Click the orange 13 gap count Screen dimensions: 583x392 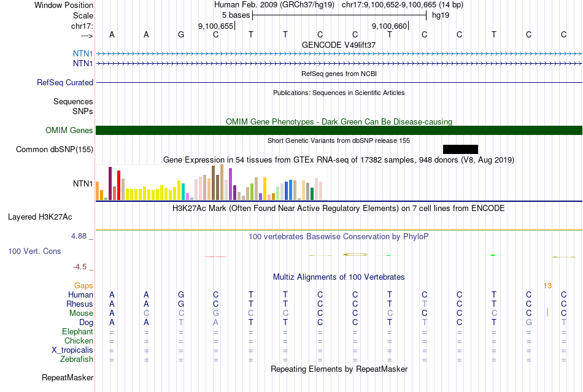tap(547, 286)
